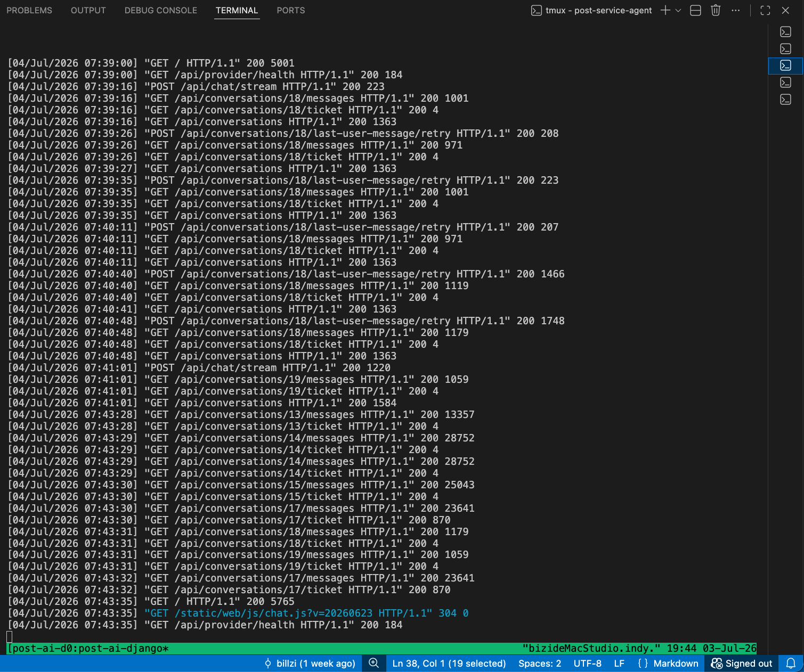This screenshot has height=672, width=804.
Task: Click the chat.js static file request line
Action: click(x=238, y=613)
